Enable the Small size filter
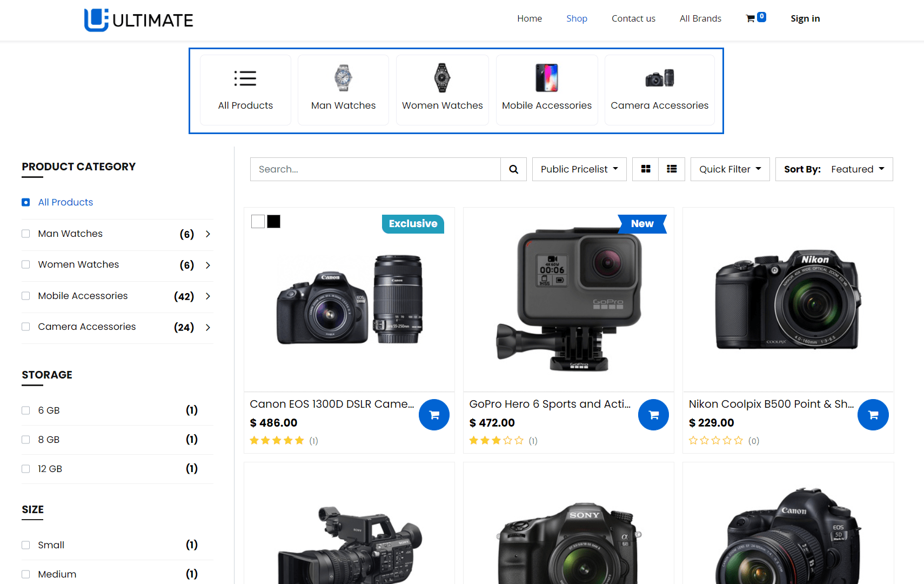924x584 pixels. (x=25, y=545)
